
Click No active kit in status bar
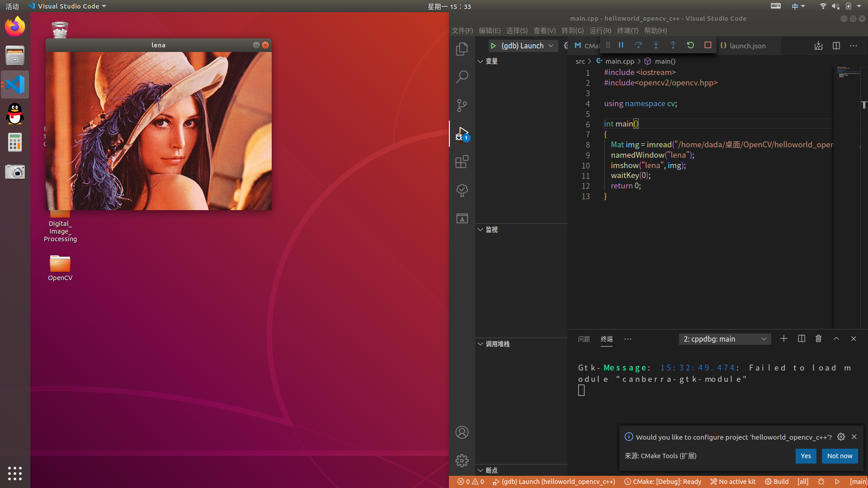click(733, 482)
